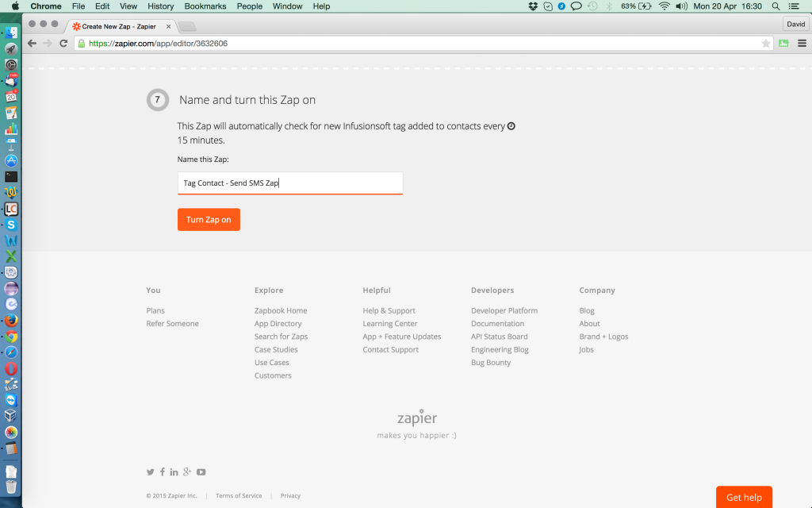Screen dimensions: 812x508
Task: Open the 'Brand + Logos' link
Action: point(603,337)
